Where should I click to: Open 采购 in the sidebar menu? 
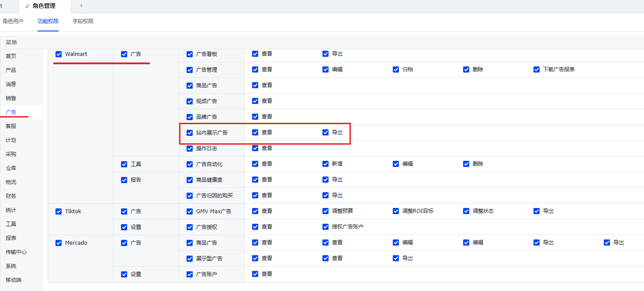click(11, 154)
